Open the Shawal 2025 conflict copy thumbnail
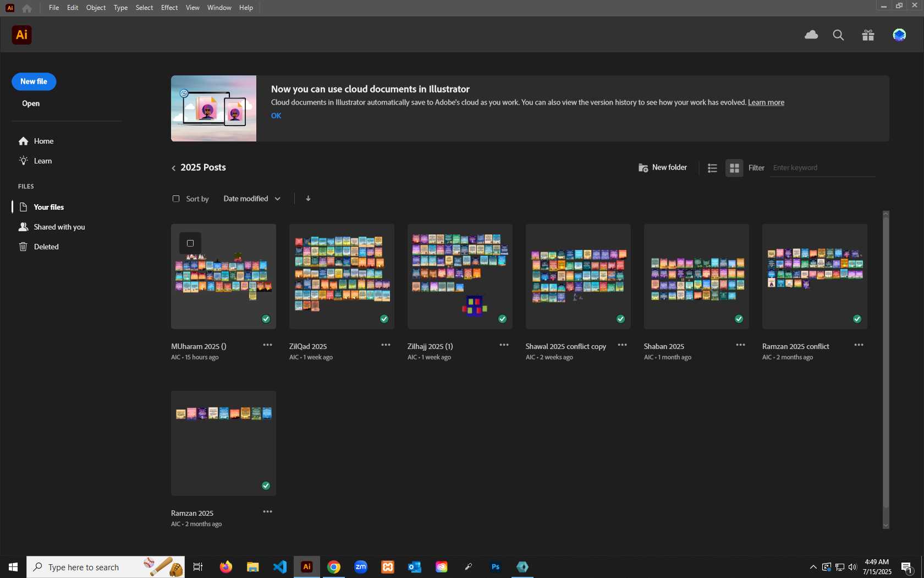The width and height of the screenshot is (924, 578). point(578,276)
